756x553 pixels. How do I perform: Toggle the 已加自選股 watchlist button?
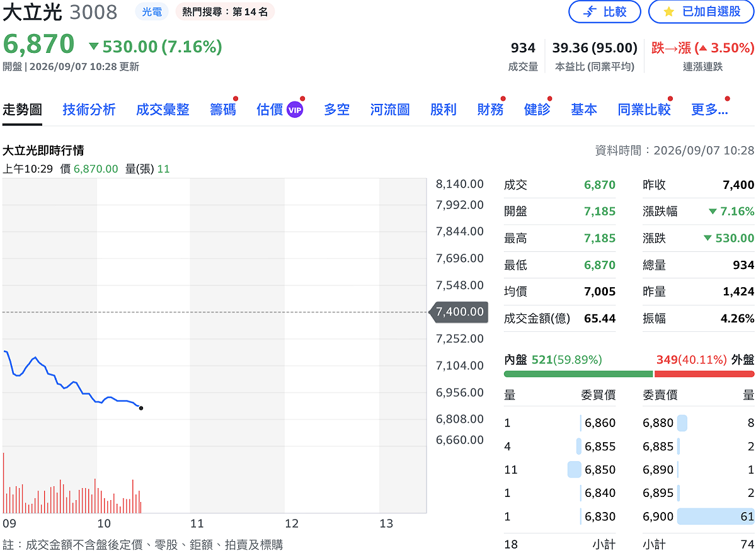point(701,12)
